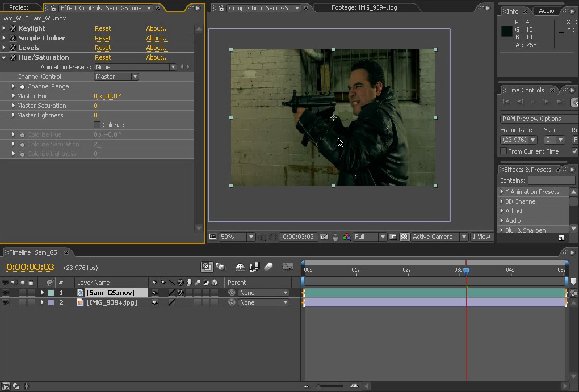Click the live update icon in timeline
Image resolution: width=579 pixels, height=392 pixels.
[x=207, y=266]
